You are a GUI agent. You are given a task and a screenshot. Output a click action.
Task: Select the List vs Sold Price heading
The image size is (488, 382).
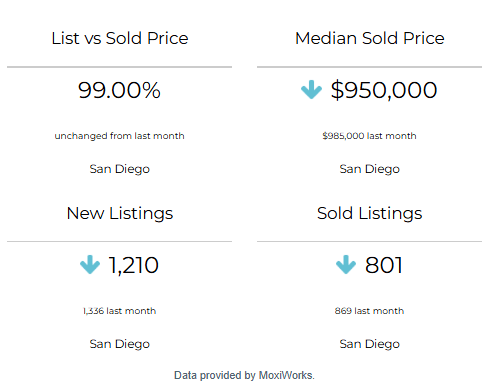point(120,38)
